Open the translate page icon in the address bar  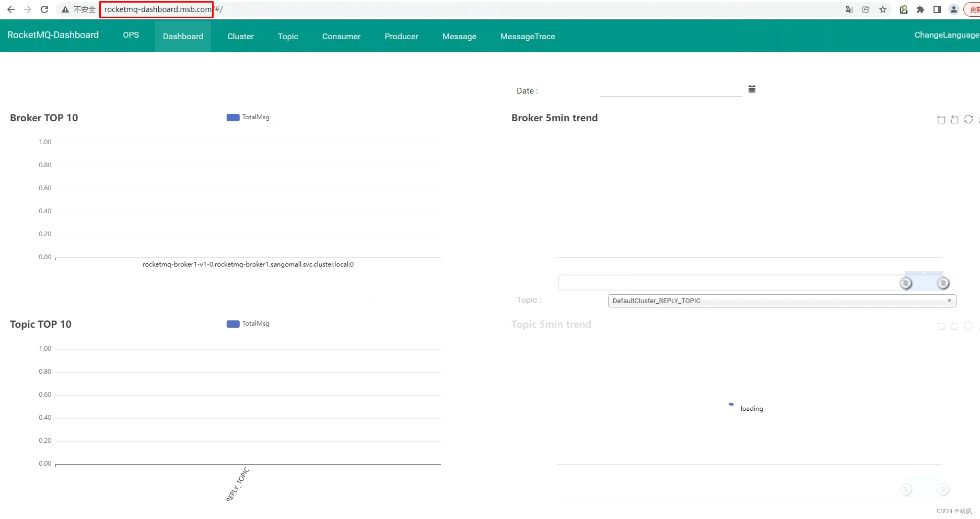[849, 9]
